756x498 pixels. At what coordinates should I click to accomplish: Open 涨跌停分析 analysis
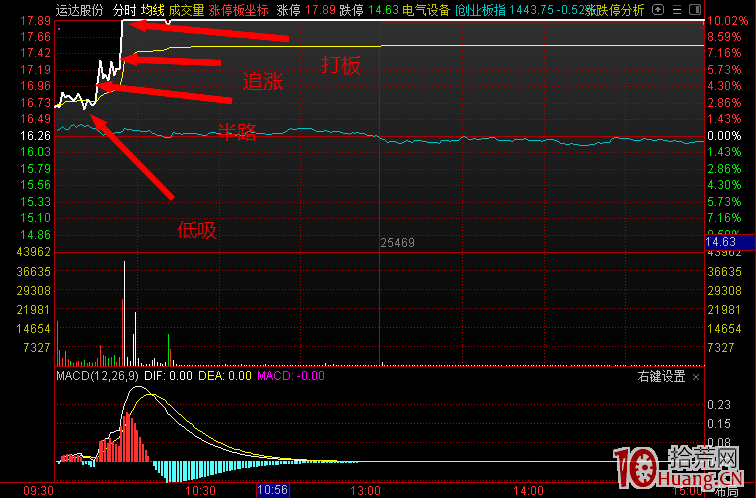click(x=615, y=10)
